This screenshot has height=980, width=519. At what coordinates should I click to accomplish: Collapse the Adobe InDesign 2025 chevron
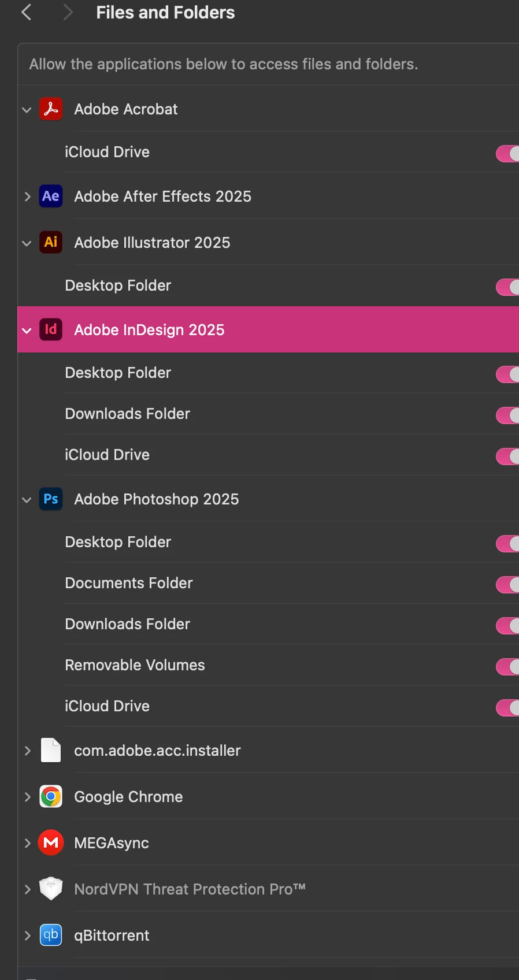click(27, 331)
